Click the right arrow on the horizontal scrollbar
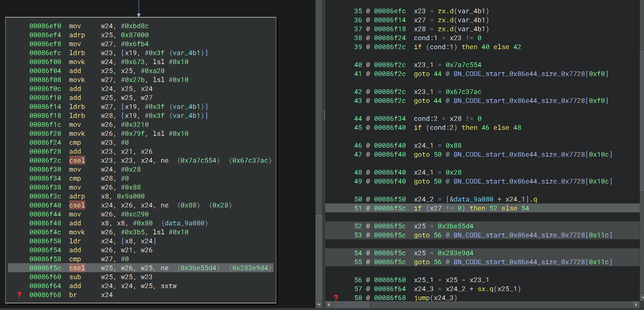Screen dimensions: 644x310 coord(636,304)
